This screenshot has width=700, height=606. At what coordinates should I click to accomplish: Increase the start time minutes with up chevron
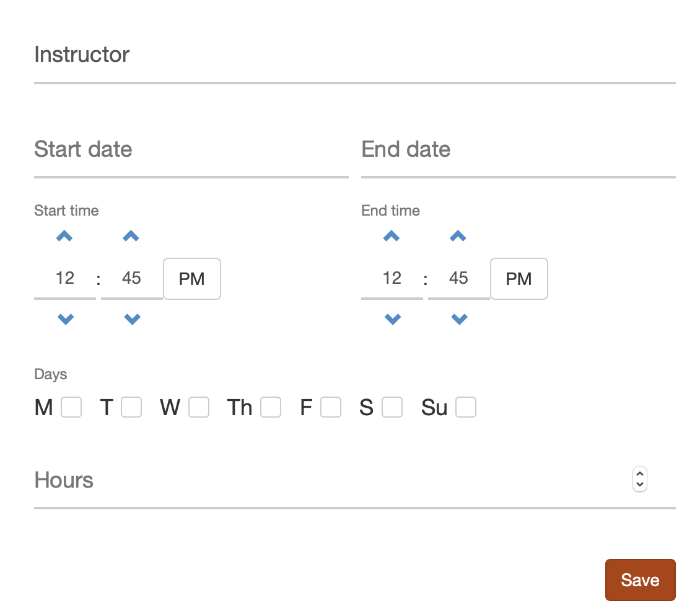click(131, 236)
